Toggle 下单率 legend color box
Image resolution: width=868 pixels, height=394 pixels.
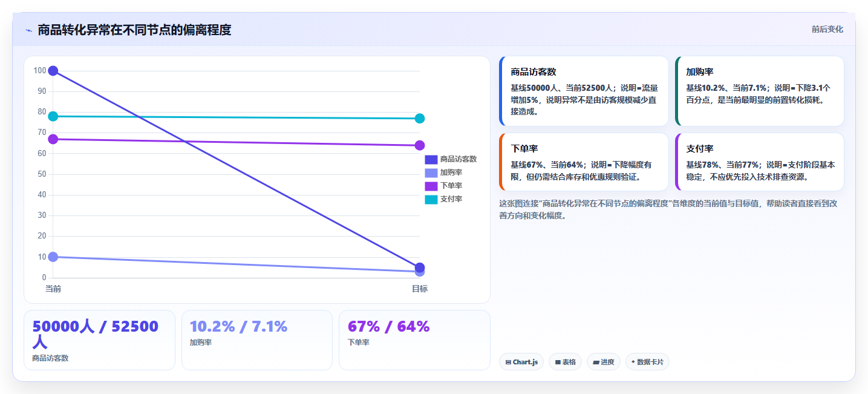(x=431, y=186)
